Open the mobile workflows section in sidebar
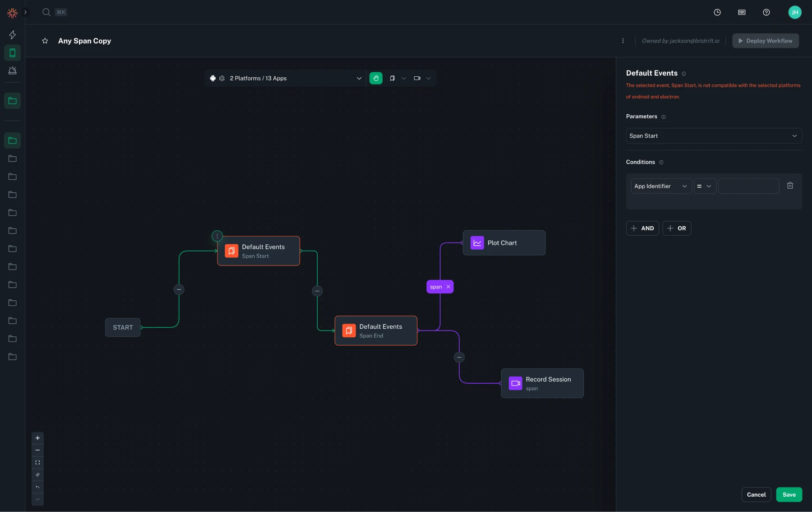The width and height of the screenshot is (812, 512). click(x=12, y=53)
